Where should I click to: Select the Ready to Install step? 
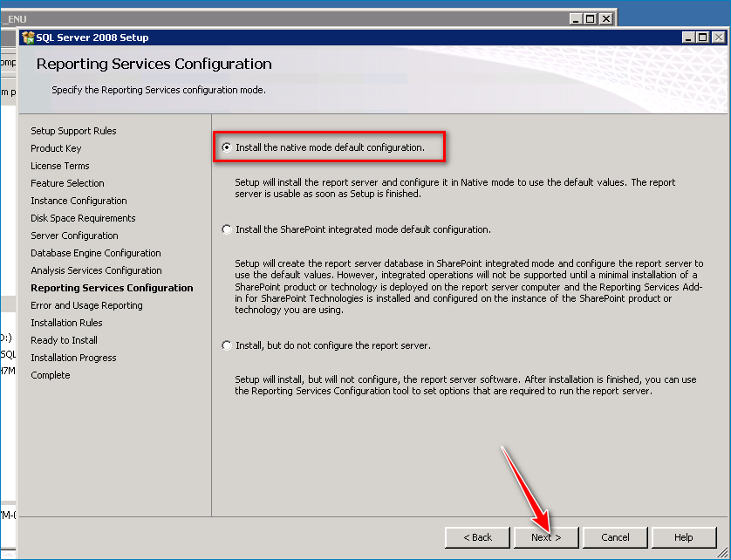(65, 340)
